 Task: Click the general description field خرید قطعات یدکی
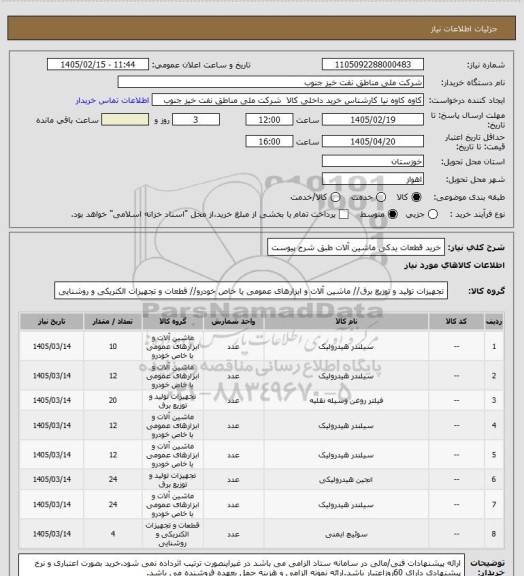click(x=356, y=247)
